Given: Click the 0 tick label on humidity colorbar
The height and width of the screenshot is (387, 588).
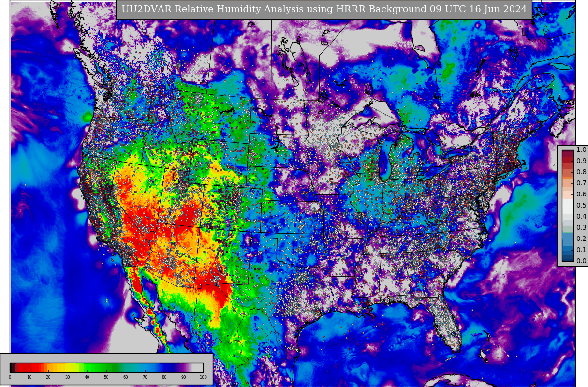Looking at the screenshot, I should tap(10, 377).
